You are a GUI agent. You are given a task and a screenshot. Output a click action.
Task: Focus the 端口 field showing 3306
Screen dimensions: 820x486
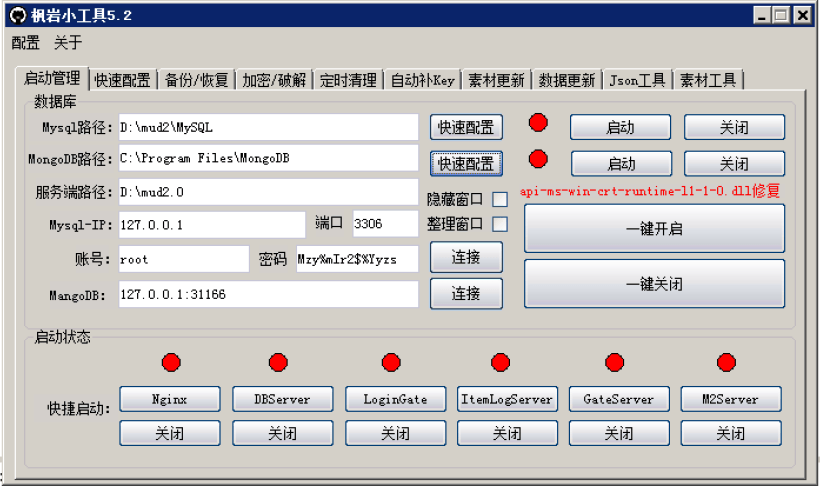click(x=386, y=224)
